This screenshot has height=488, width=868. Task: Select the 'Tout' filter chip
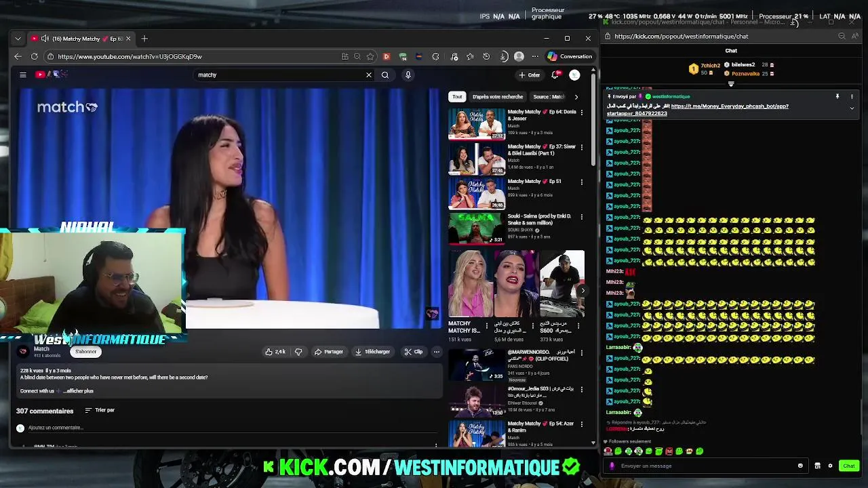coord(457,97)
